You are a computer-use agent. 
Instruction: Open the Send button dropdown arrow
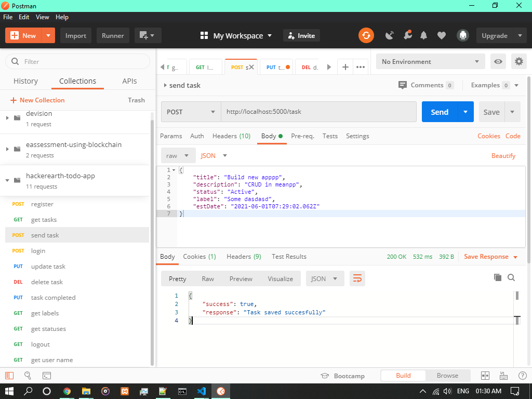click(465, 112)
